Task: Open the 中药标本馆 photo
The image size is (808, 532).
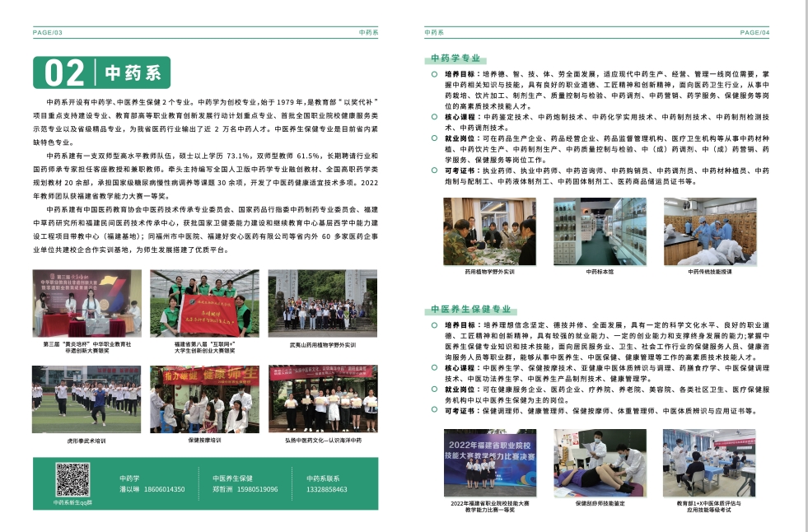Action: 600,231
